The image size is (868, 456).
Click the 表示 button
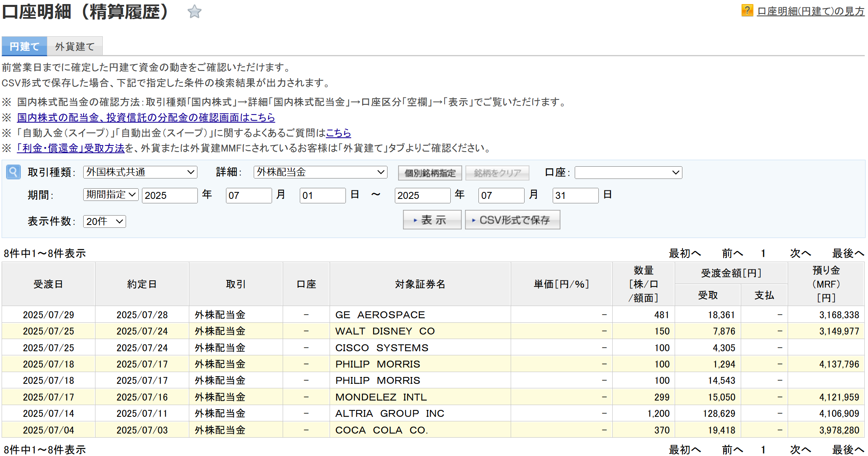click(432, 220)
